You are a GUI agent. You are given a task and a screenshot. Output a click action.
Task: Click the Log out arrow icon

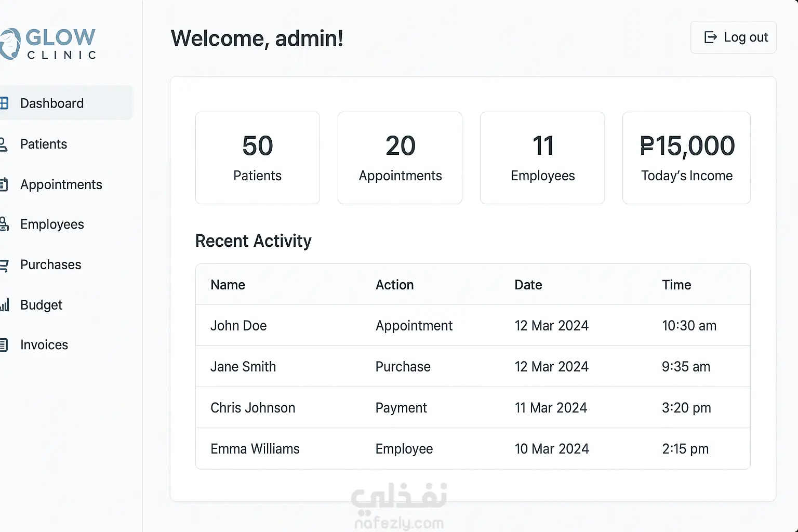(710, 37)
